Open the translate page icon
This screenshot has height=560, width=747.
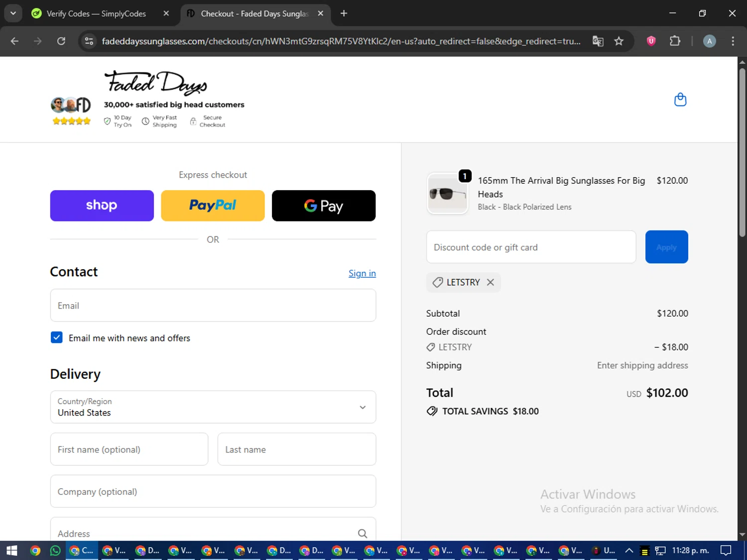coord(598,41)
